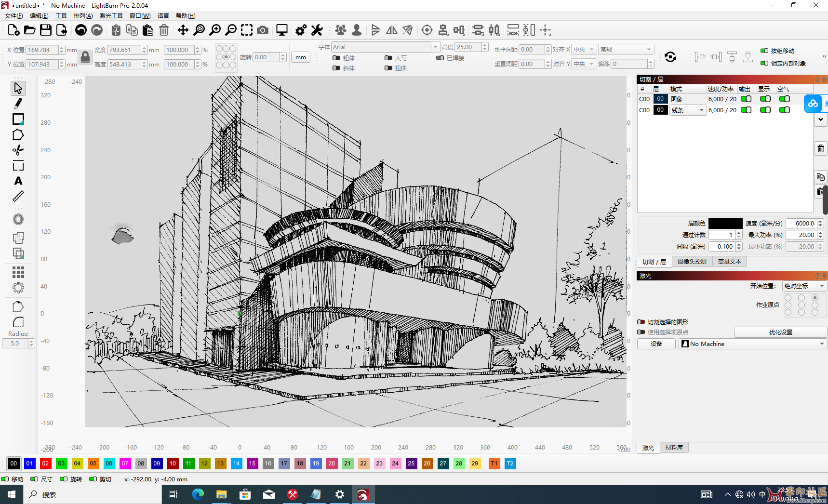Activate the Text tool
Viewport: 828px width, 504px height.
pos(18,181)
